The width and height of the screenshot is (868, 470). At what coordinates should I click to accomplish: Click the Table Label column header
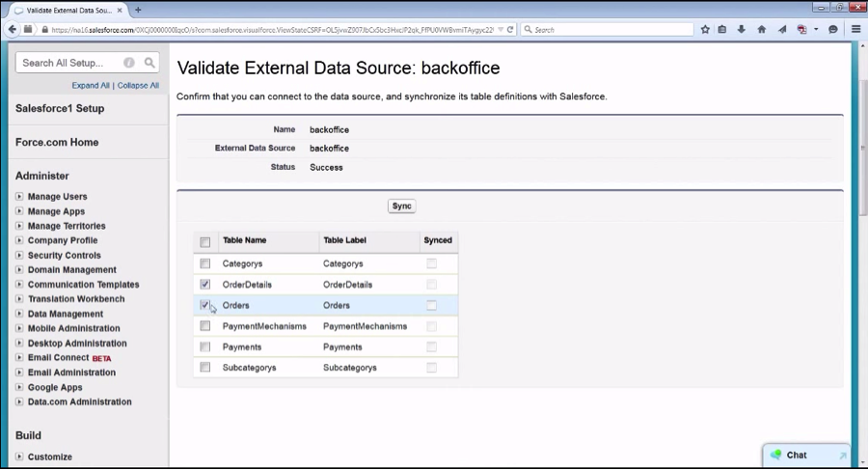click(344, 240)
